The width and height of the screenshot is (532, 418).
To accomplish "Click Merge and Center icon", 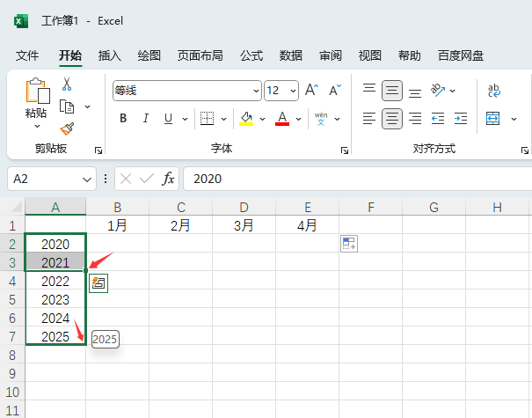I will (x=493, y=119).
